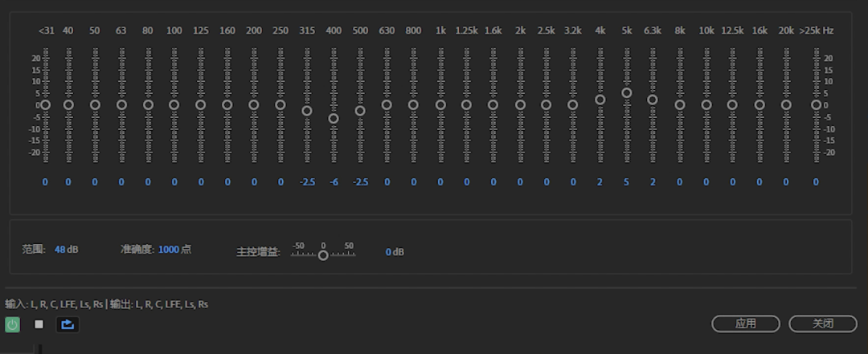The width and height of the screenshot is (868, 354).
Task: Click the 准确度 label
Action: click(137, 250)
